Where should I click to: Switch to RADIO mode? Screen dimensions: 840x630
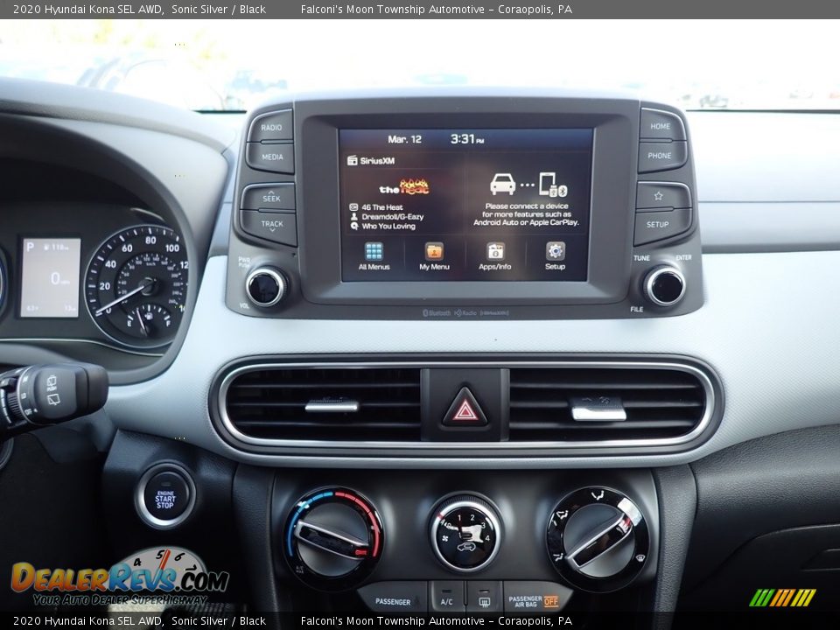[x=269, y=127]
